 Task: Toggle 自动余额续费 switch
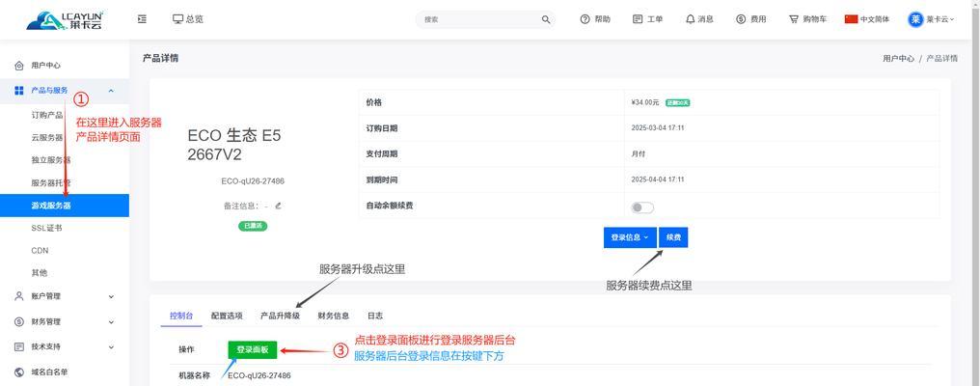point(642,207)
